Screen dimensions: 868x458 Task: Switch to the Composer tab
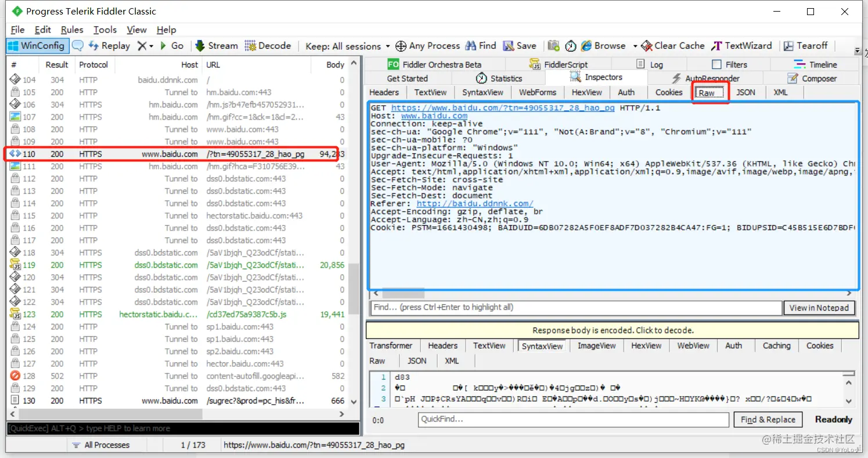point(812,78)
